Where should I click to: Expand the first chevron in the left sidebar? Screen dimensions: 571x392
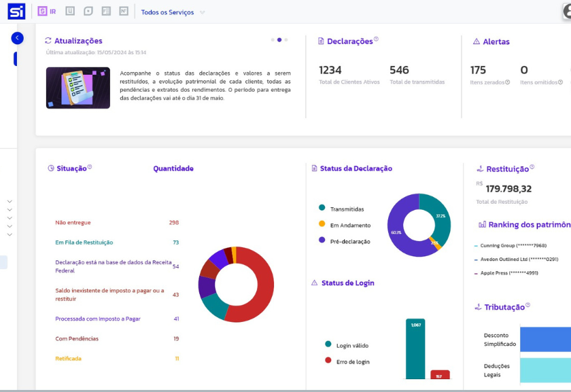click(10, 202)
